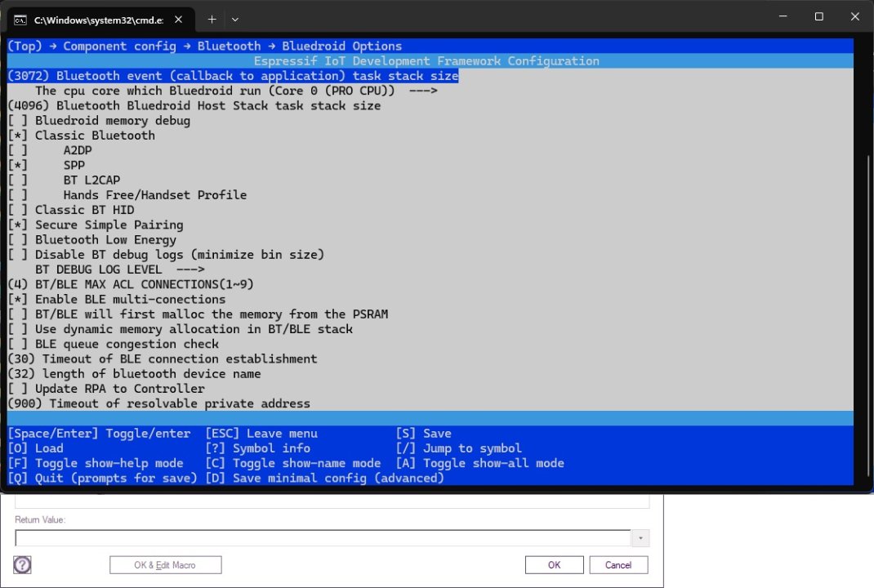Click the [ESC] Leave menu hint
This screenshot has width=874, height=588.
click(261, 434)
